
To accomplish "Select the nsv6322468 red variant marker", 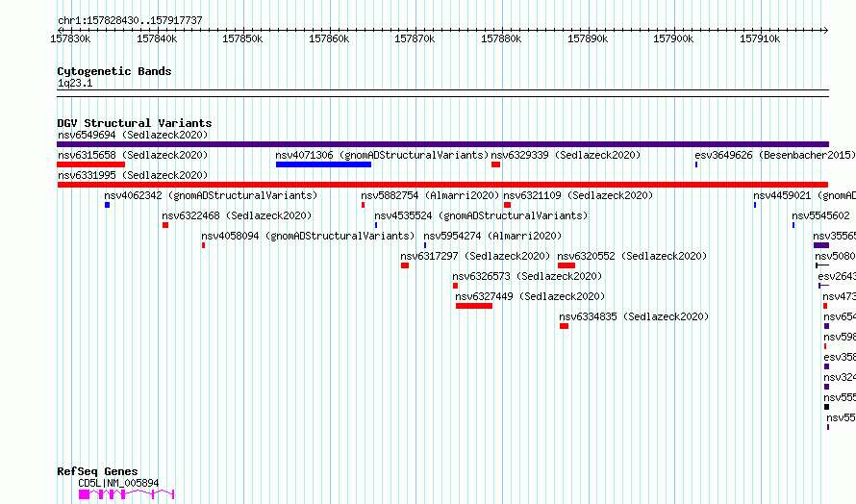I will (165, 225).
